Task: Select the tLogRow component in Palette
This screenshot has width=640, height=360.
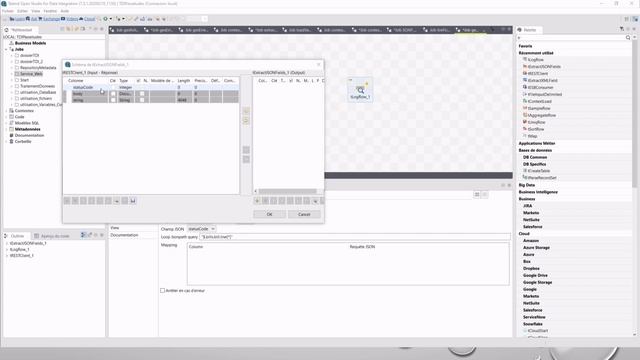Action: click(x=535, y=60)
